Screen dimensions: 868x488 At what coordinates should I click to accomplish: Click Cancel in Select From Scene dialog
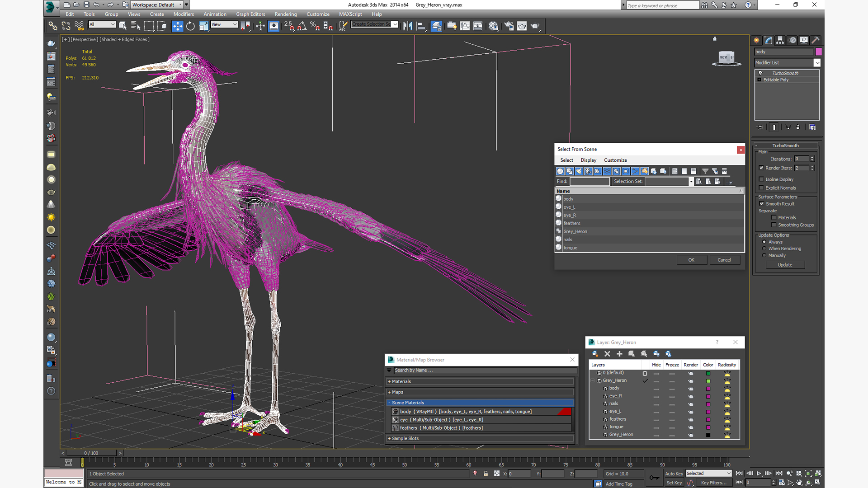tap(724, 260)
